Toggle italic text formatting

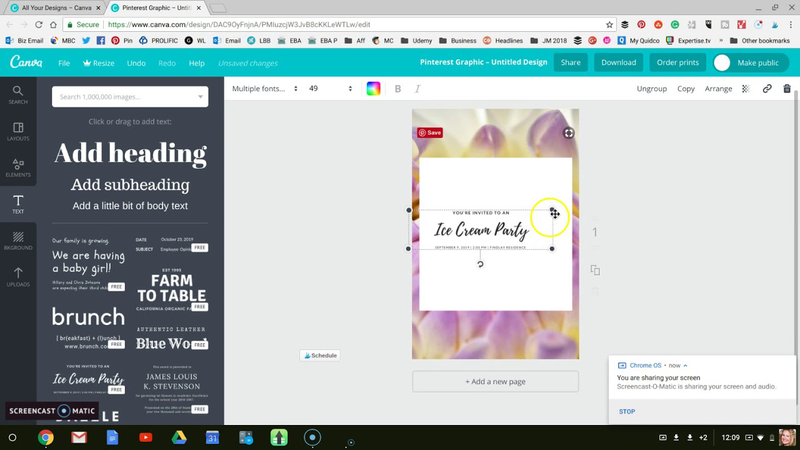(x=417, y=89)
